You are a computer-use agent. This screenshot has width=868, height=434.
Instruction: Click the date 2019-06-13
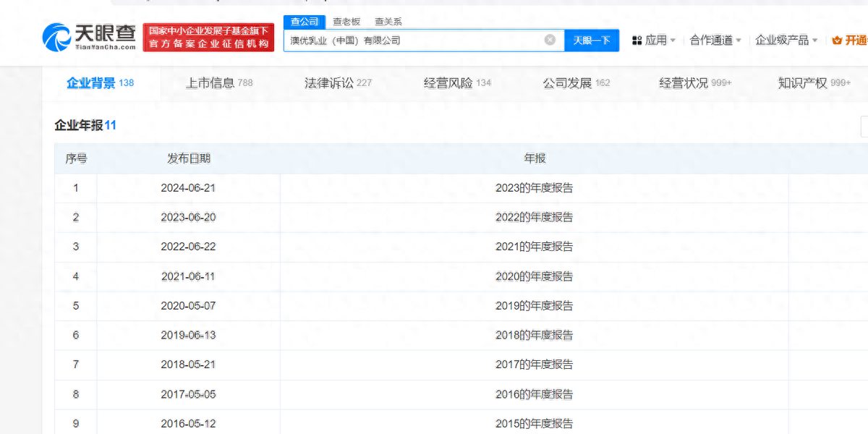click(188, 336)
